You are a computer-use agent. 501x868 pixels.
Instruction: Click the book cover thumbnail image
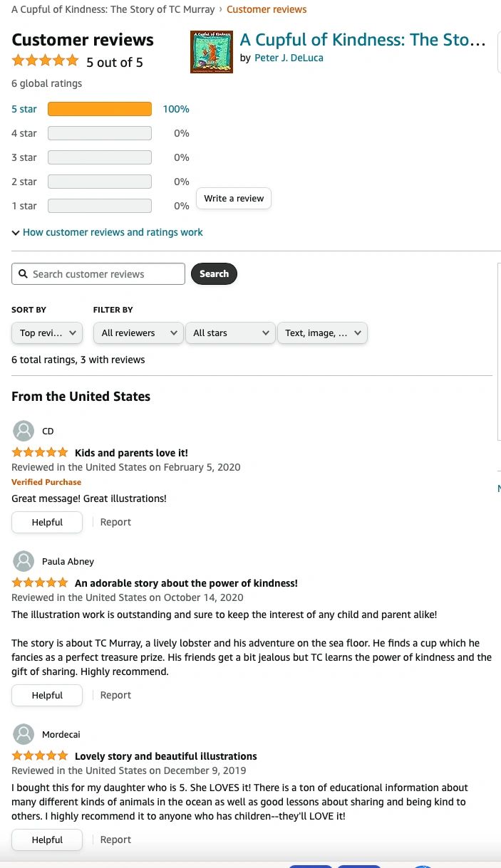coord(212,52)
